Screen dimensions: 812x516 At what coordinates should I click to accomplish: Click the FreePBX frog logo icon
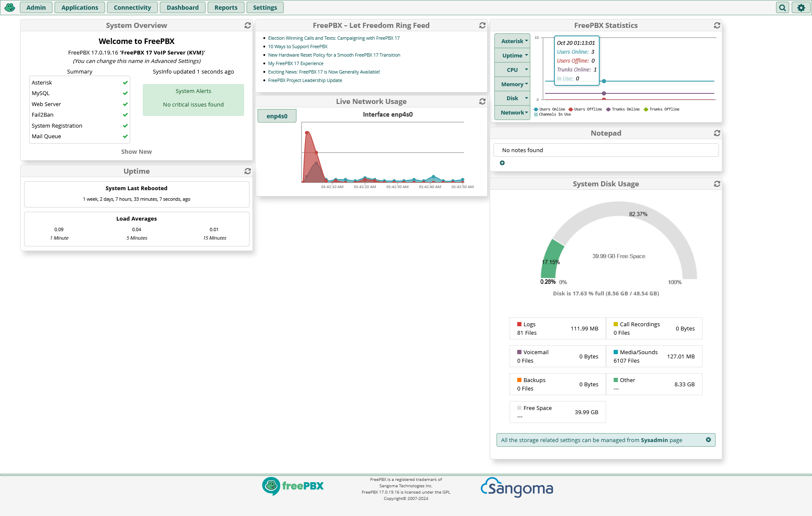click(x=10, y=7)
